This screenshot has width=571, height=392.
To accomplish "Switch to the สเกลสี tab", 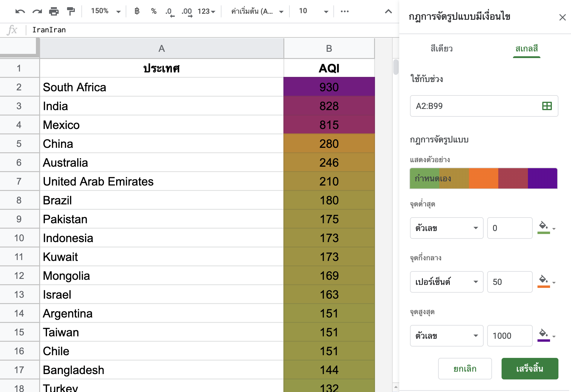I will click(526, 48).
